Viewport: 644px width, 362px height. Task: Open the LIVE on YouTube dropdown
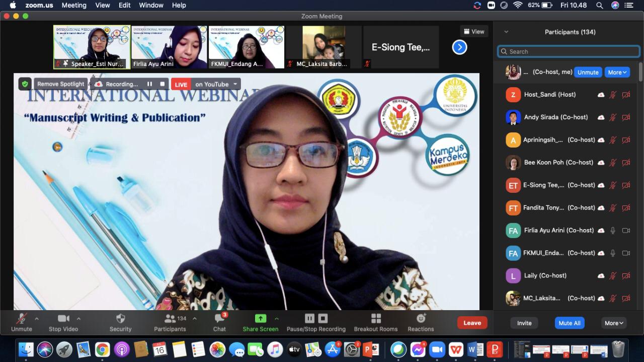tap(235, 84)
